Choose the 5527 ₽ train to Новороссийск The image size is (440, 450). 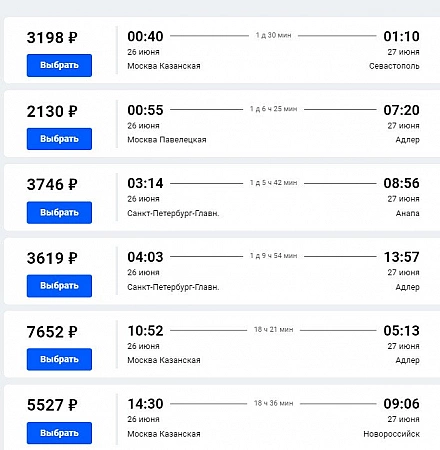pyautogui.click(x=59, y=433)
